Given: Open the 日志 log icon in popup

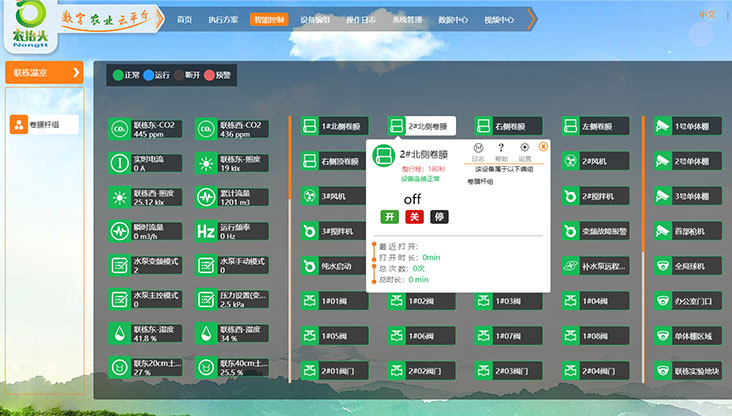Looking at the screenshot, I should [x=478, y=148].
